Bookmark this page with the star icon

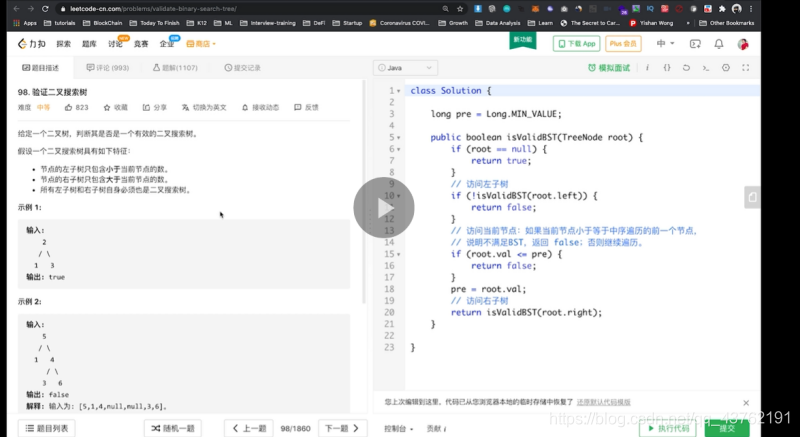pos(460,9)
